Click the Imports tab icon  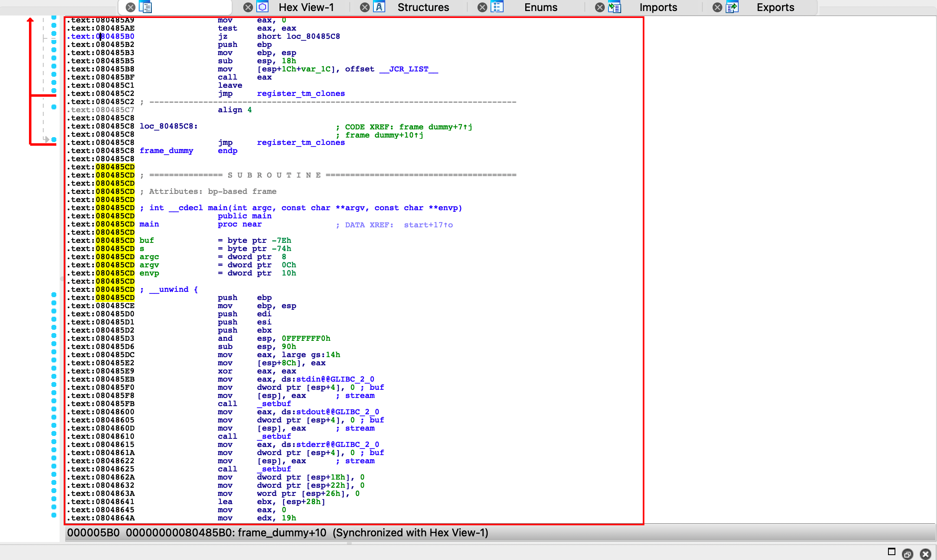tap(615, 7)
